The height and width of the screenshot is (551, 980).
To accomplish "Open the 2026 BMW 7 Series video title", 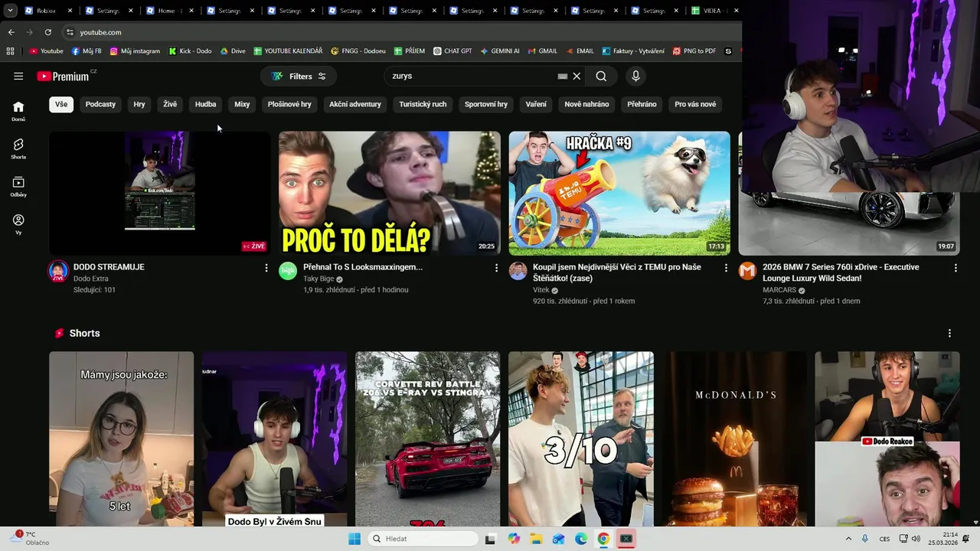I will click(841, 272).
